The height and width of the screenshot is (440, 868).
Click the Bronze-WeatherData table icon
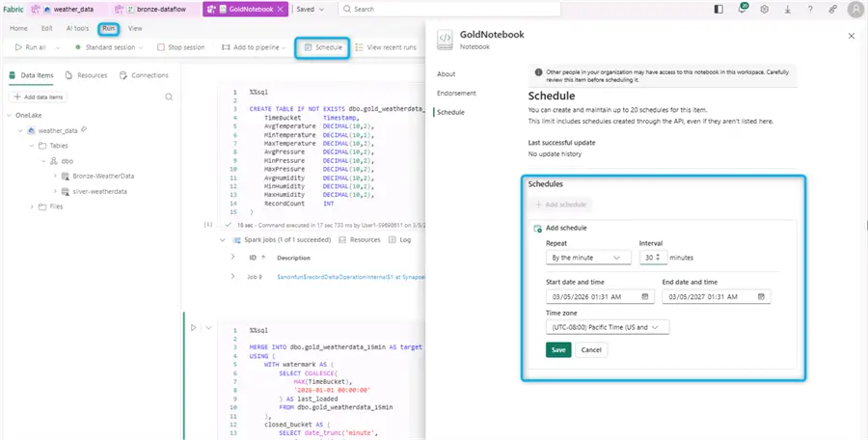point(65,176)
